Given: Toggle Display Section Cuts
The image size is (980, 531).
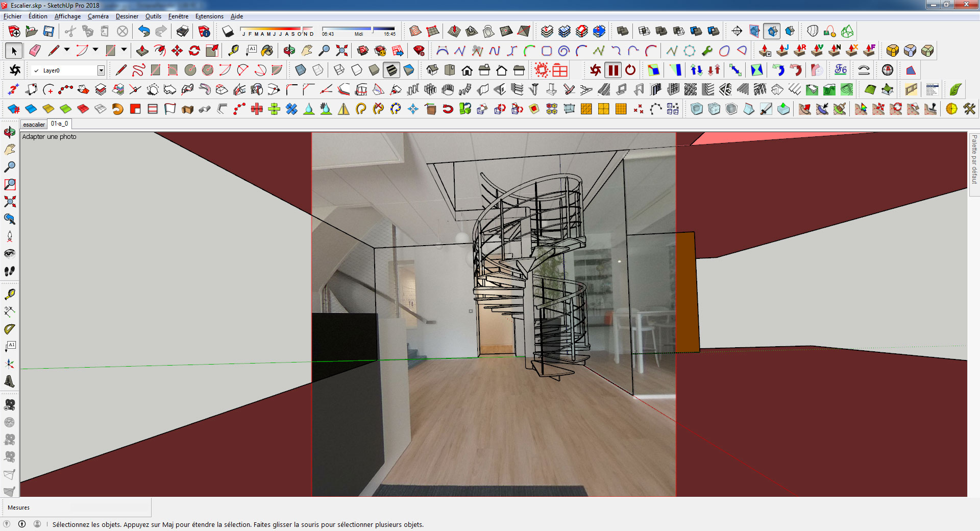Looking at the screenshot, I should coord(772,31).
